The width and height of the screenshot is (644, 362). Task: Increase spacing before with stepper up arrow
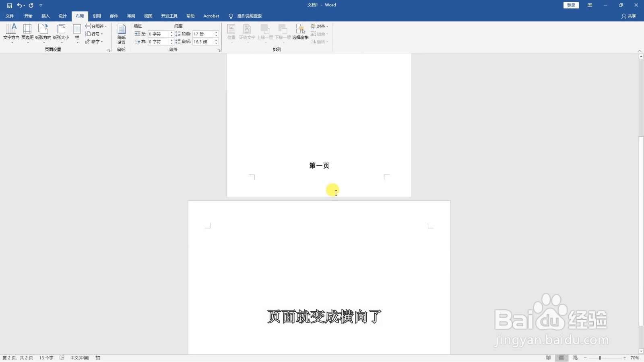pos(216,32)
